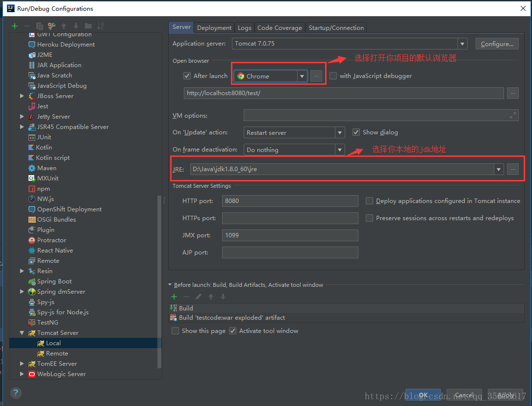Edit the Before launch task with the pencil icon
The image size is (532, 406).
click(199, 297)
